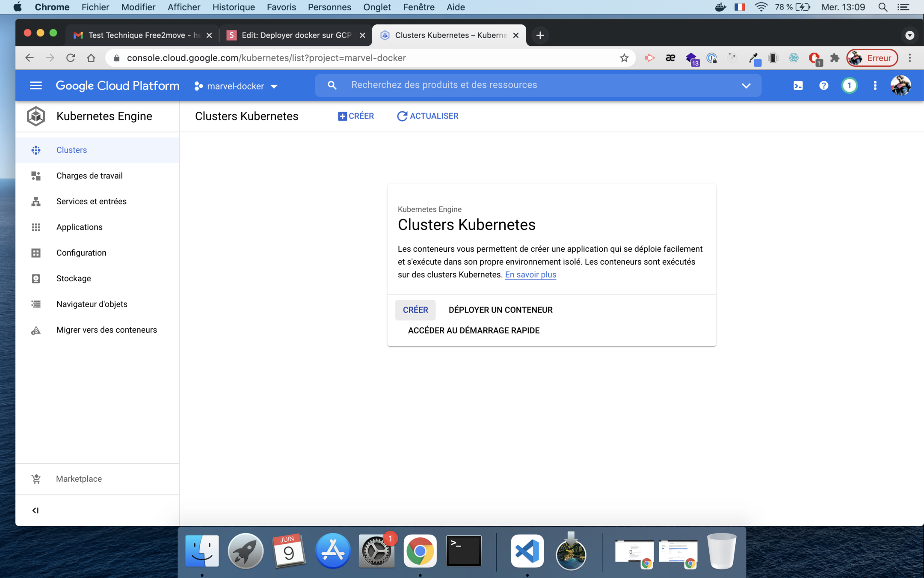
Task: Collapse the left sidebar panel
Action: [36, 510]
